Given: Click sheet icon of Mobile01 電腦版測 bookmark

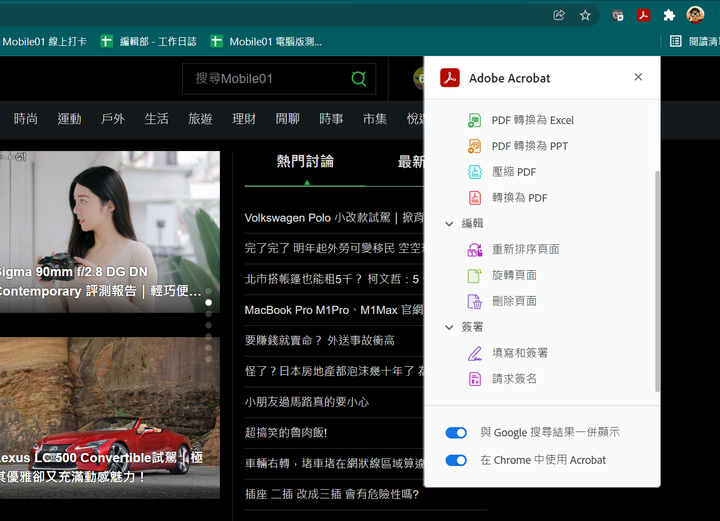Looking at the screenshot, I should pyautogui.click(x=216, y=41).
